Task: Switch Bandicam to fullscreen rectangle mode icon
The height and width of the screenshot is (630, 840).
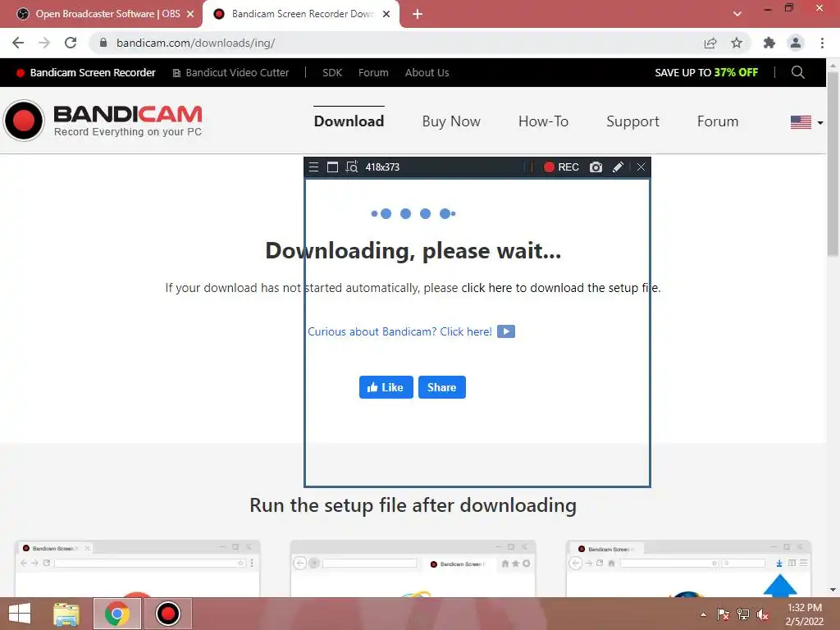Action: [x=332, y=167]
